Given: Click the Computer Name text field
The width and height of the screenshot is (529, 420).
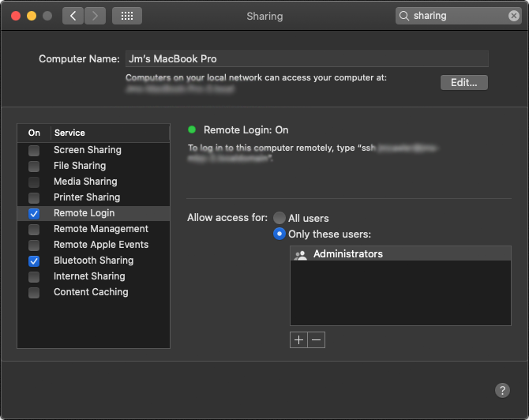Looking at the screenshot, I should coord(306,58).
